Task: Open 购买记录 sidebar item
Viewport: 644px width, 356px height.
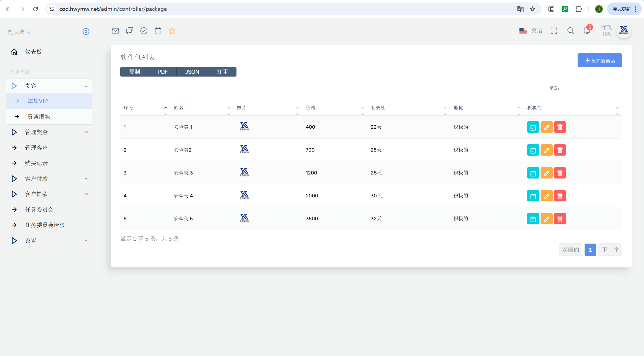Action: coord(49,163)
